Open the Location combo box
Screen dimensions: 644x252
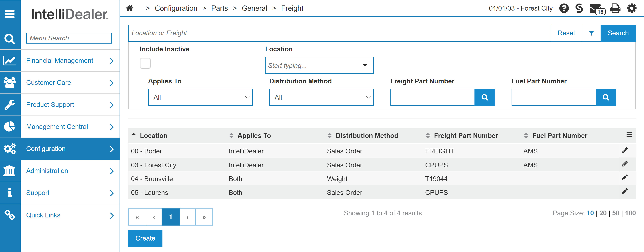tap(319, 65)
